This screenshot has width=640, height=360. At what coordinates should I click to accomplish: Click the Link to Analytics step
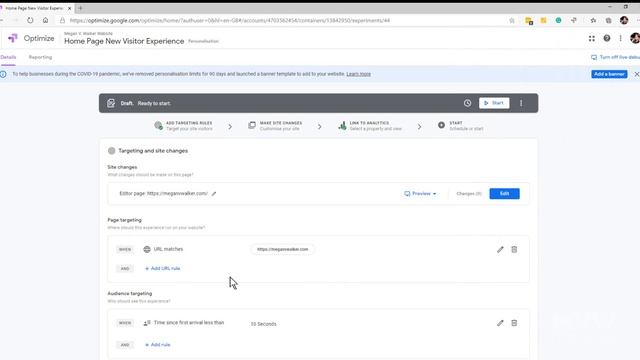tap(370, 126)
